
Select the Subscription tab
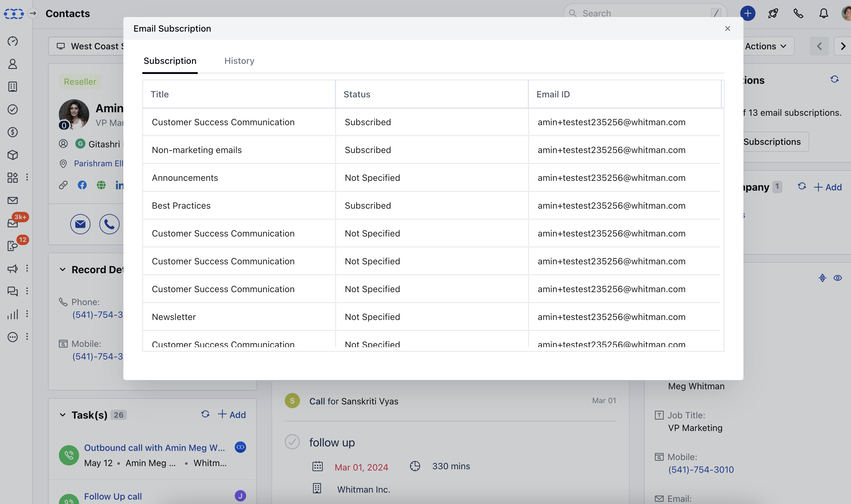coord(170,61)
